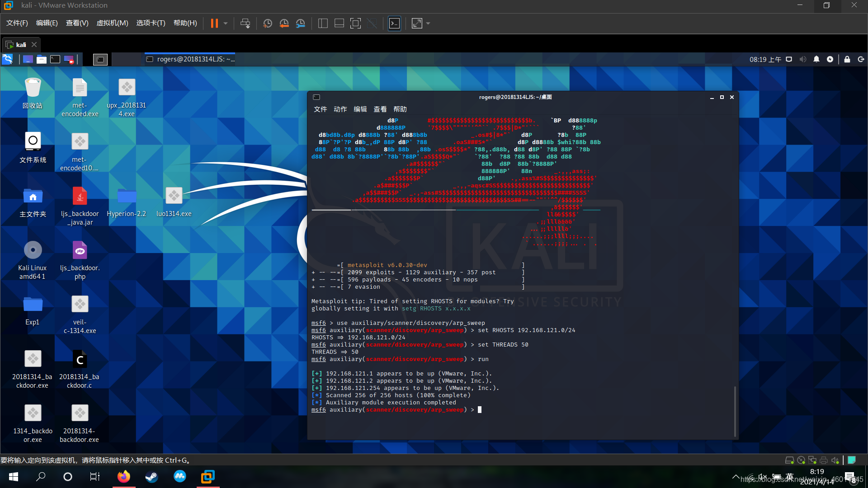Click the Unity mode icon in VMware toolbar

click(372, 23)
